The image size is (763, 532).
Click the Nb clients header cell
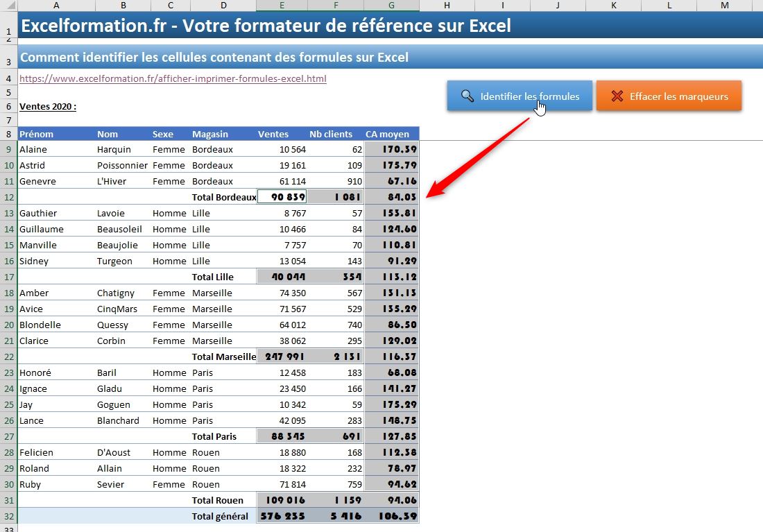(331, 134)
